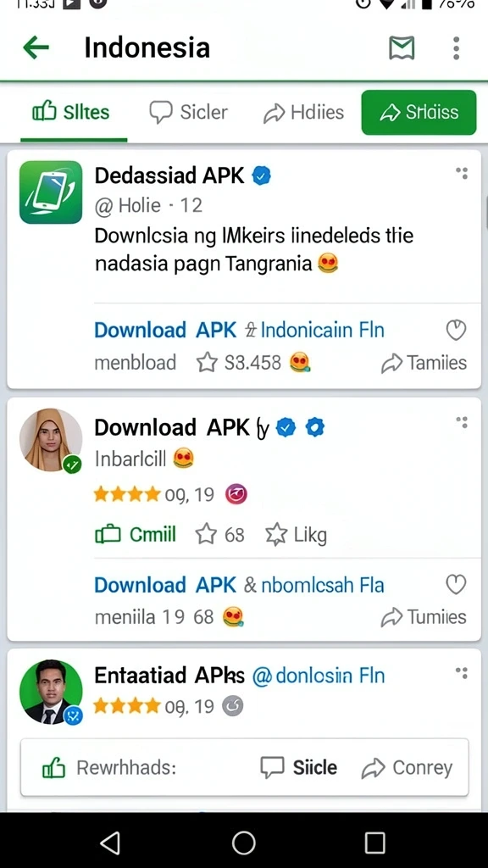Viewport: 488px width, 868px height.
Task: Switch to the Sicler tab
Action: tap(189, 113)
